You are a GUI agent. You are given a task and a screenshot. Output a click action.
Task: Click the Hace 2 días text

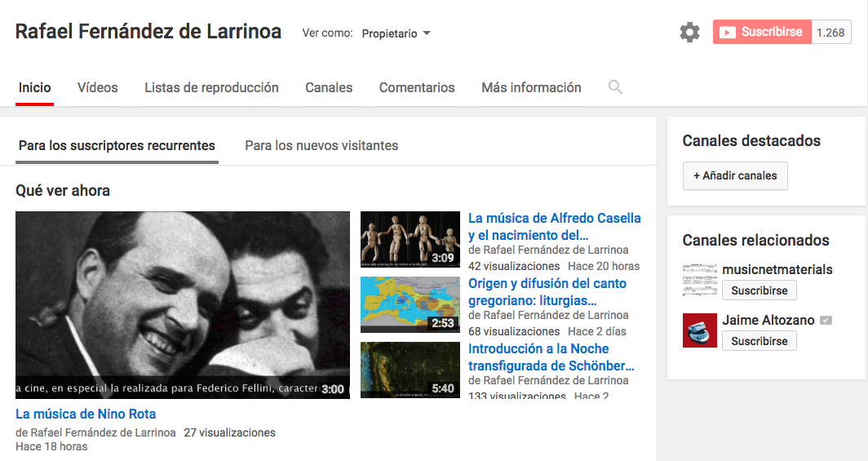tap(597, 331)
